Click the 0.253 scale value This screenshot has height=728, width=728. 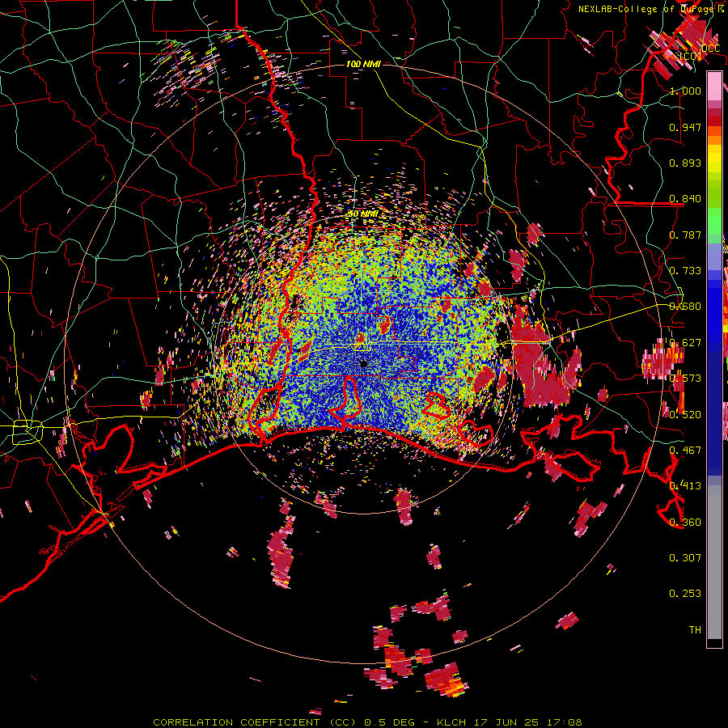[685, 594]
